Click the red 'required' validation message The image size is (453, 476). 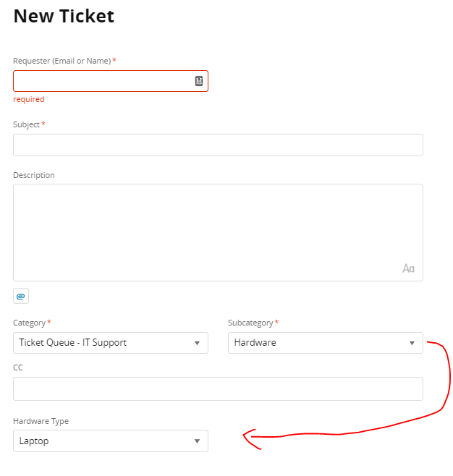[29, 100]
